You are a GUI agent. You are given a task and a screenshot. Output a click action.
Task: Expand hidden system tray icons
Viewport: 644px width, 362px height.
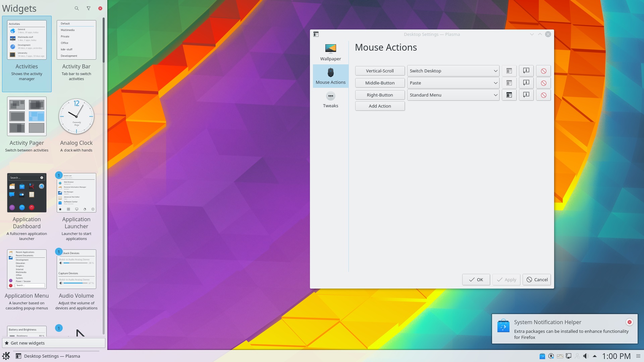(x=594, y=356)
